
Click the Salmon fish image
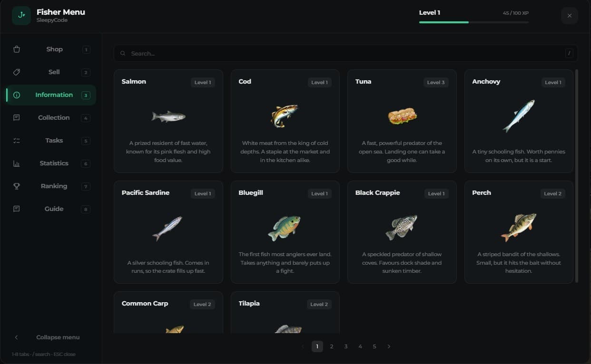[x=168, y=116]
